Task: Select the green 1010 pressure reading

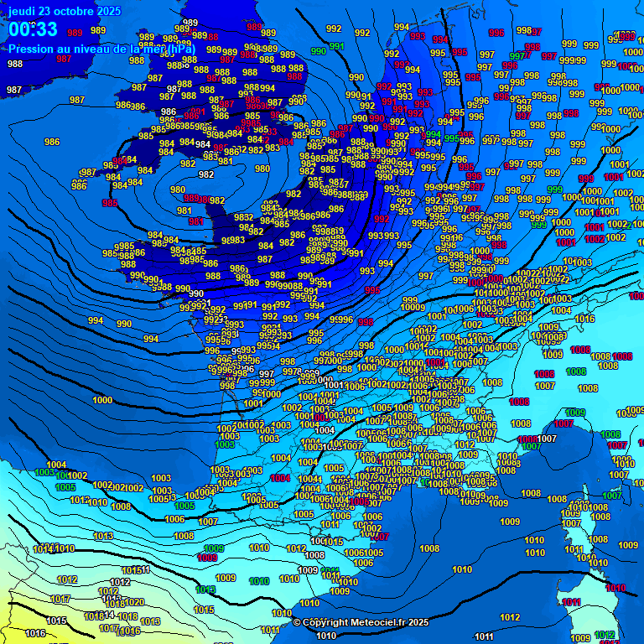Action: [259, 581]
